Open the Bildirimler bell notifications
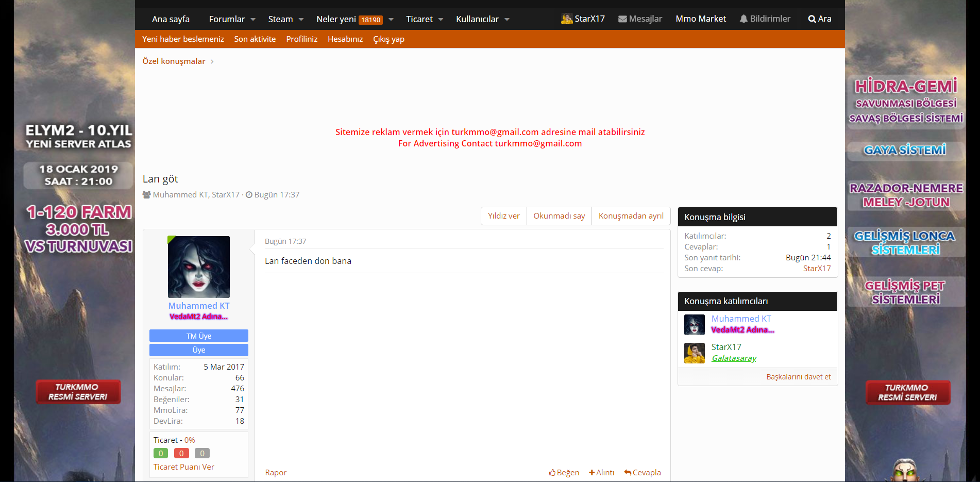The image size is (980, 482). pyautogui.click(x=744, y=19)
